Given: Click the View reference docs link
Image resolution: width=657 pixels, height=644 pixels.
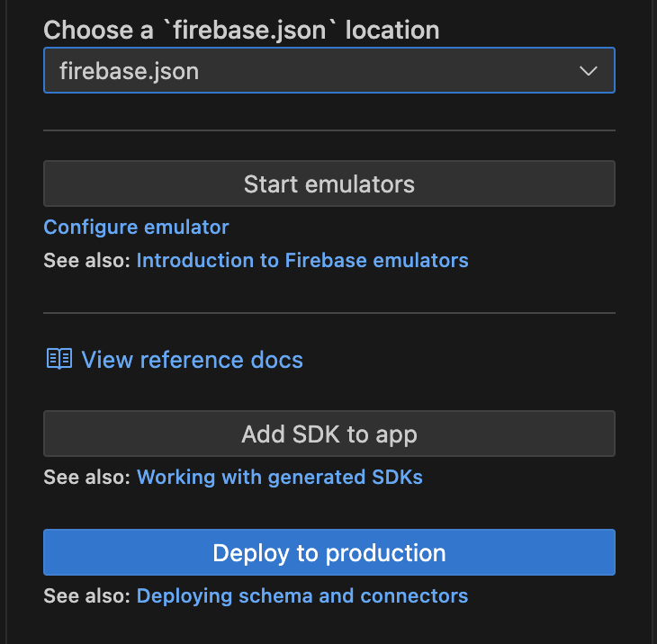Looking at the screenshot, I should pos(192,360).
